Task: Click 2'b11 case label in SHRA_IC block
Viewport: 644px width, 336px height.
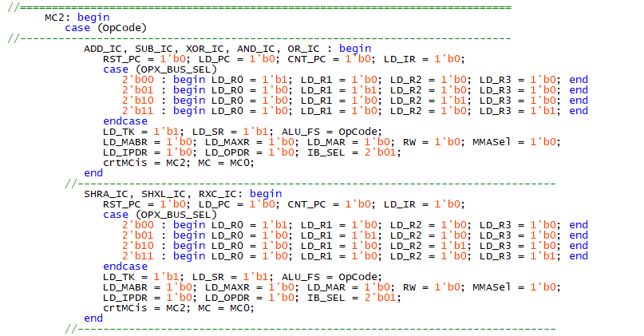Action: pyautogui.click(x=138, y=256)
